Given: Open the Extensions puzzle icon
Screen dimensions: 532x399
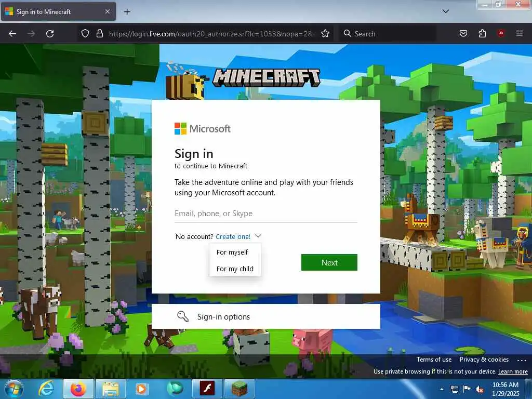Looking at the screenshot, I should 482,34.
